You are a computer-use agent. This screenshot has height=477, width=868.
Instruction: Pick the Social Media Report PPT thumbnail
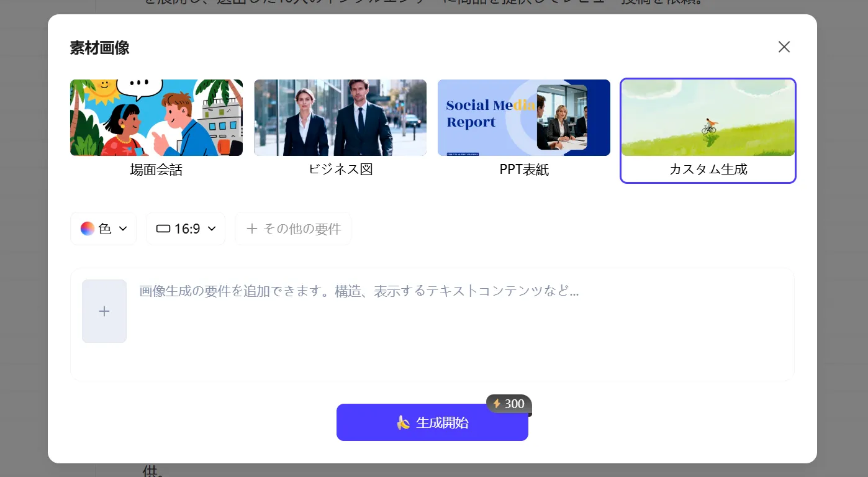coord(523,117)
